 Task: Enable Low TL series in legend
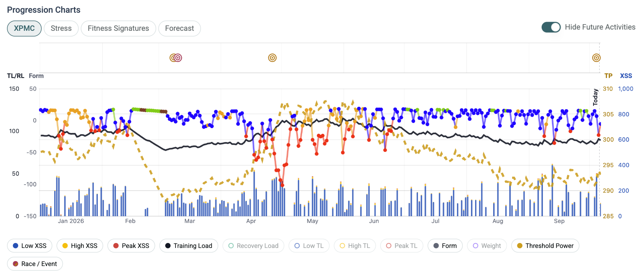tap(309, 246)
